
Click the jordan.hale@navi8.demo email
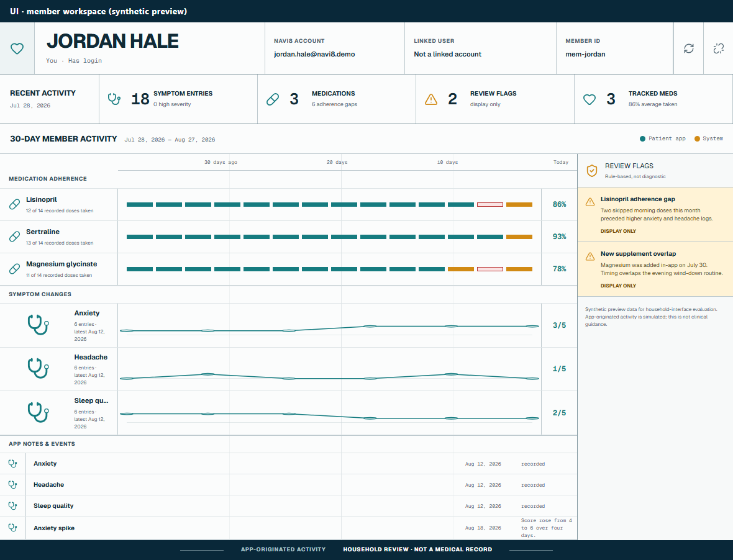click(x=314, y=54)
